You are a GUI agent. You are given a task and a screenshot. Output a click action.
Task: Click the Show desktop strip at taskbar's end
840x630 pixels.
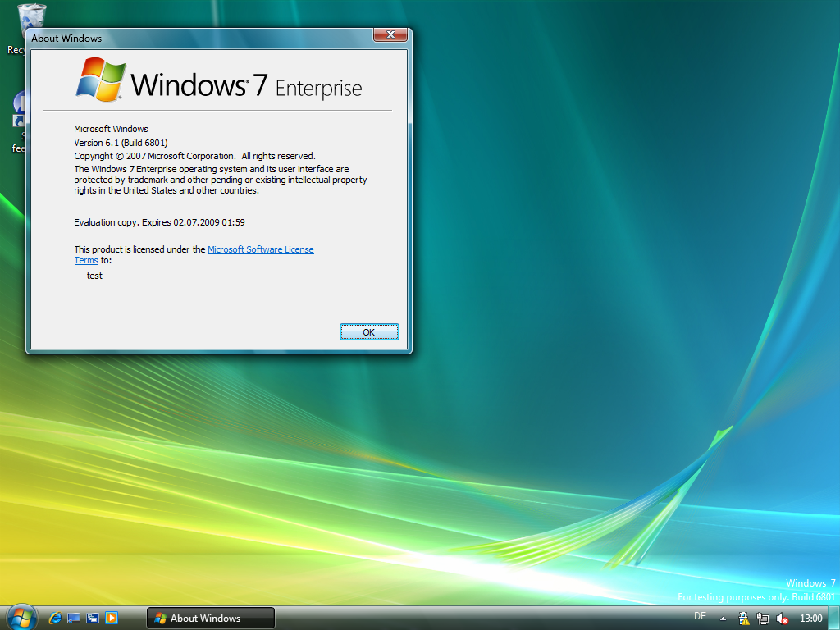834,618
